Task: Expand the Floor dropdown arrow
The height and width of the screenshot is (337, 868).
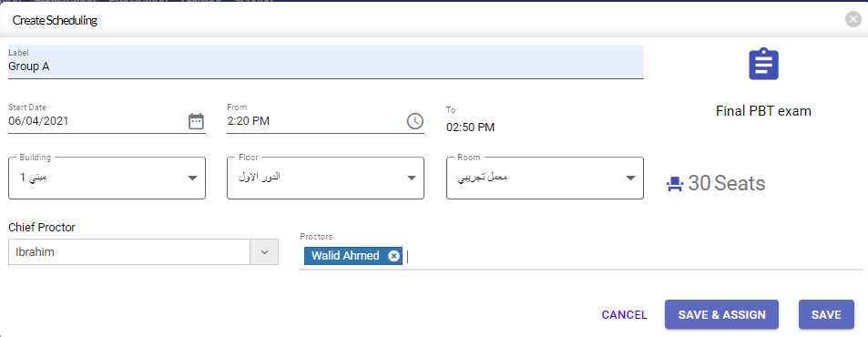Action: 412,179
